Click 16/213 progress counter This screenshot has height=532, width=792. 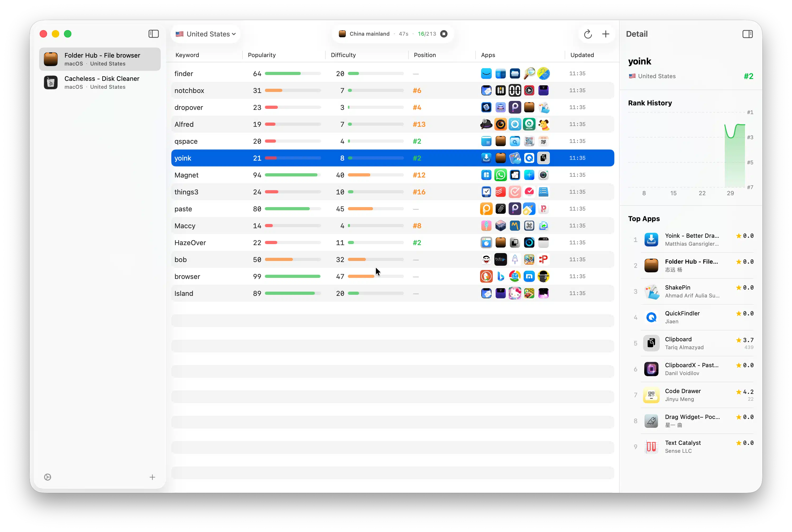tap(427, 34)
